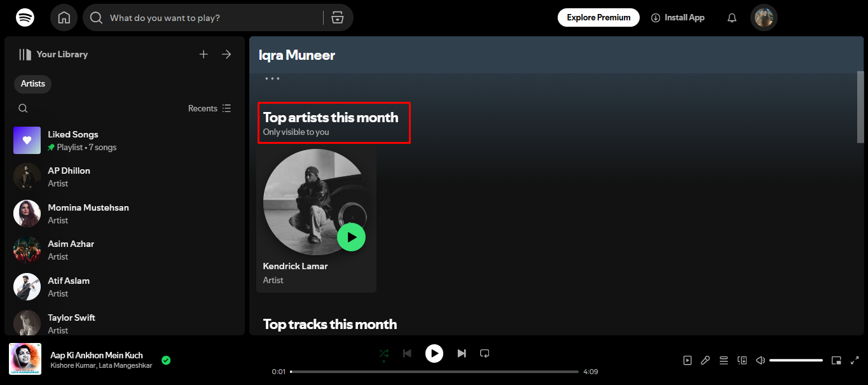This screenshot has height=385, width=868.
Task: Go to Home
Action: [64, 17]
